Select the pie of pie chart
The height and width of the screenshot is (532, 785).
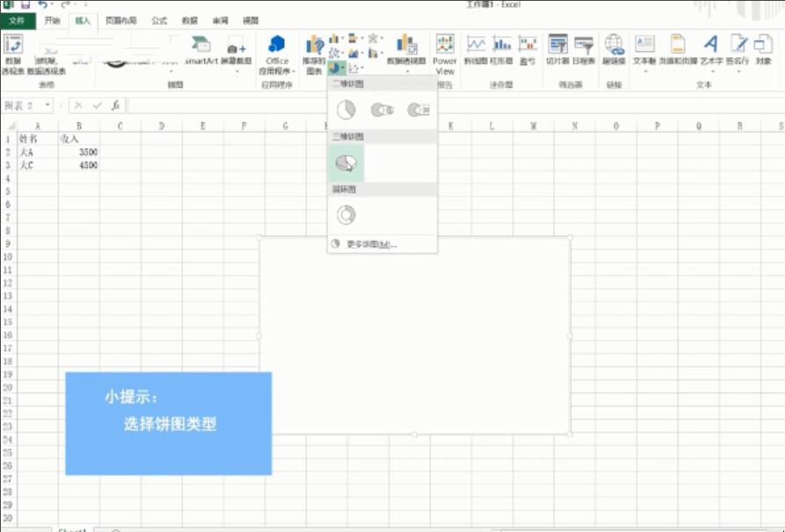tap(382, 110)
